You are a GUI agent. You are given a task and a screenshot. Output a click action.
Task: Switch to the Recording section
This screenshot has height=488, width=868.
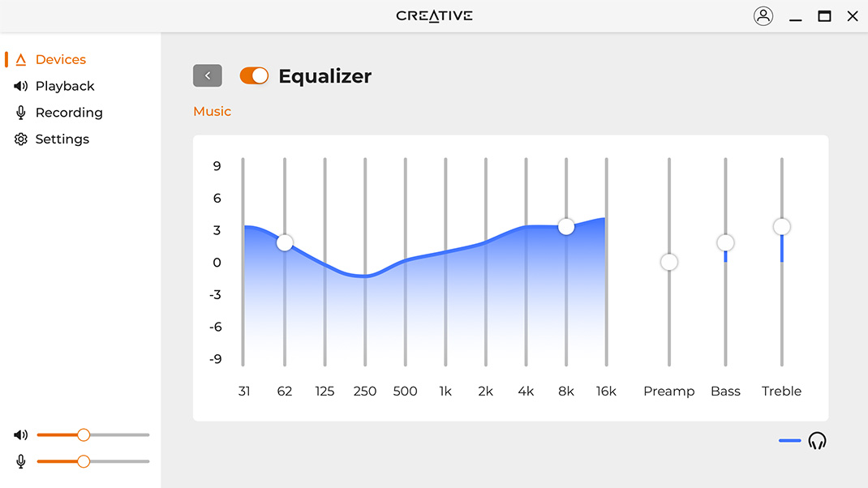point(69,113)
